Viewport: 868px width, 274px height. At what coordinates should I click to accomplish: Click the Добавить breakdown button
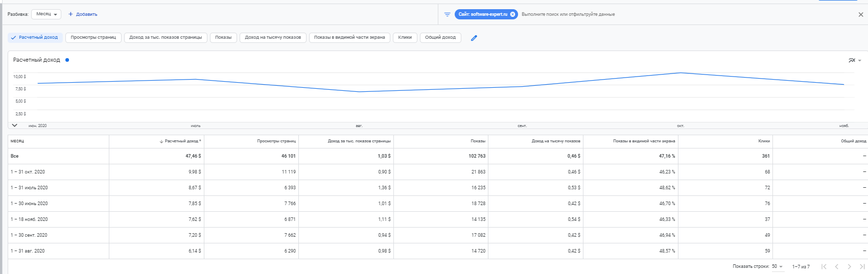83,14
